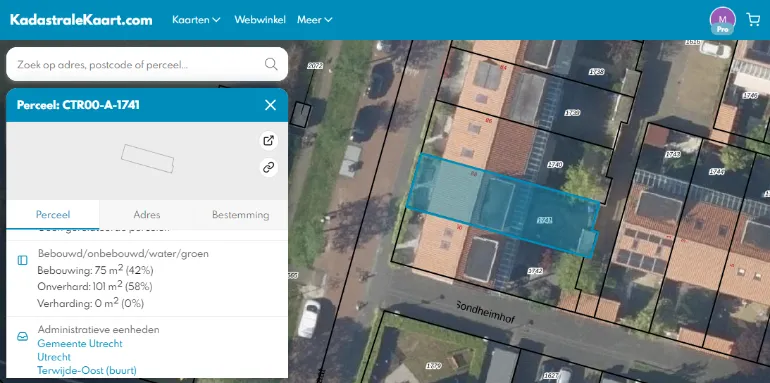Viewport: 770px width, 383px height.
Task: Copy parcel link with chain icon
Action: [268, 167]
